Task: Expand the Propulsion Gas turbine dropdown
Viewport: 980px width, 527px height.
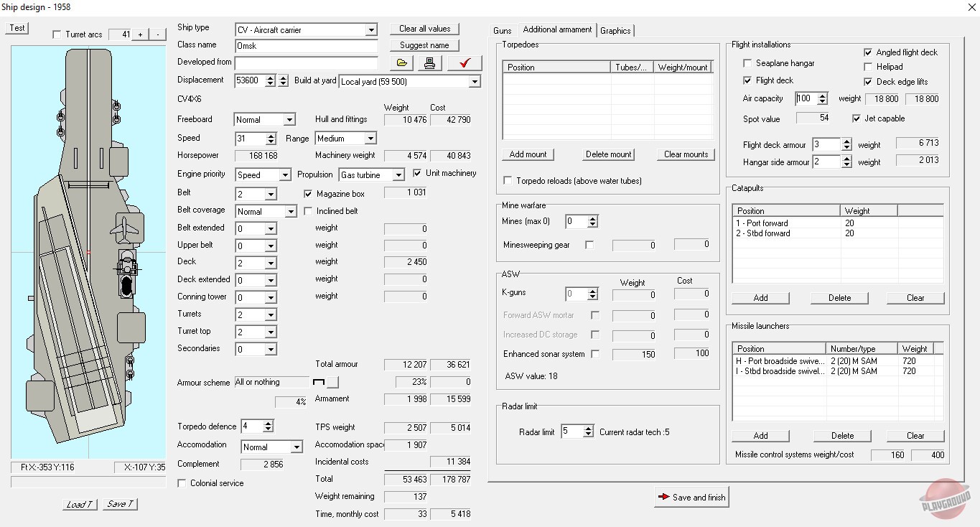Action: [x=398, y=175]
